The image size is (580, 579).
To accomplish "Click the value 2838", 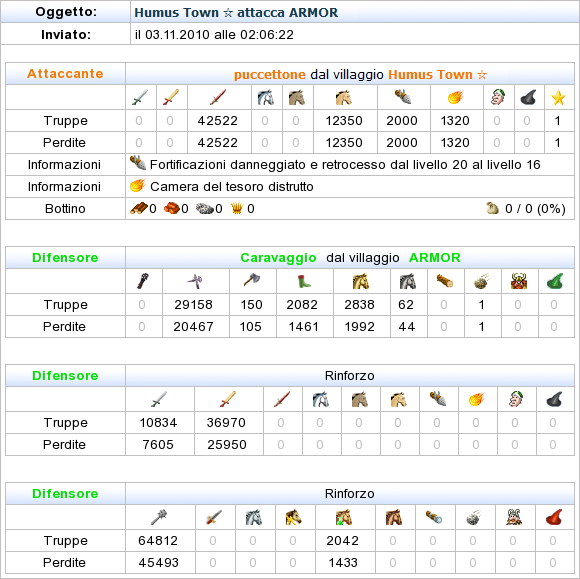I will coord(360,304).
